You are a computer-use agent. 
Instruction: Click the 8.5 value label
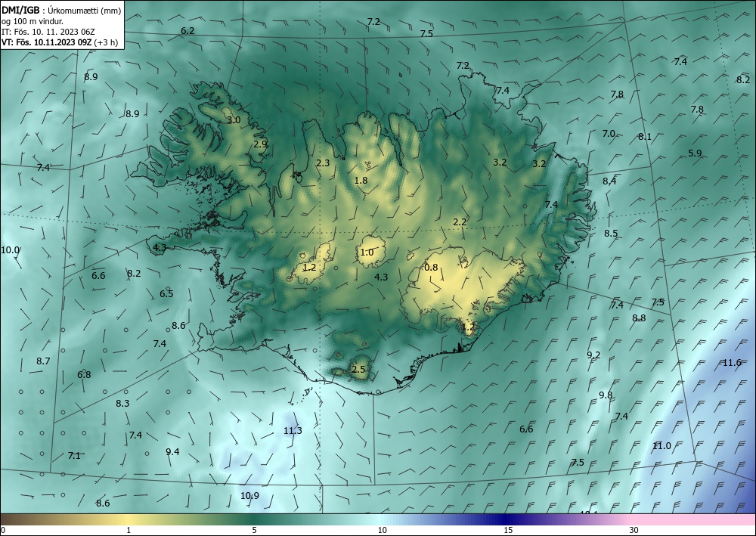click(611, 234)
